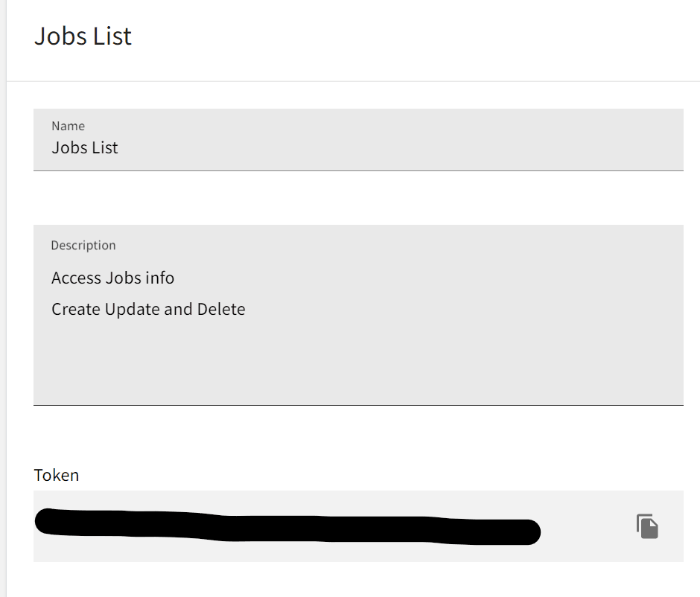Viewport: 700px width, 597px height.
Task: Click the redacted Token value
Action: (x=287, y=526)
